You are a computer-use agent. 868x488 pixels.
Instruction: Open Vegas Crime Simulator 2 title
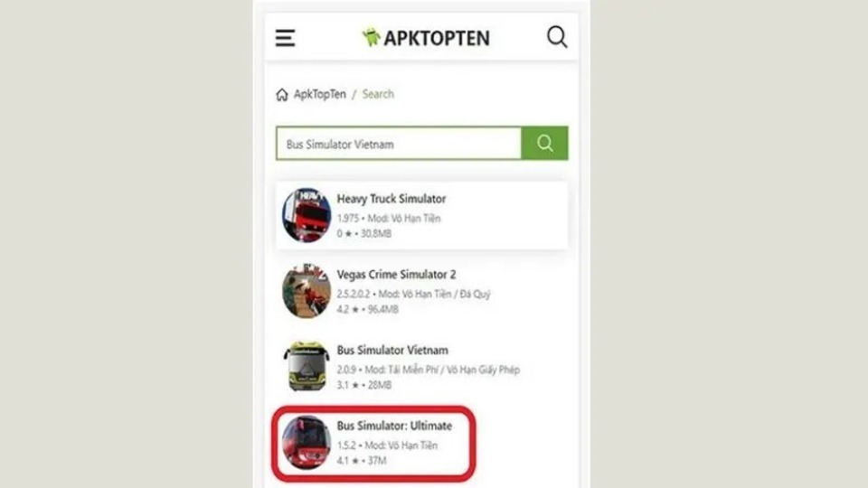point(396,275)
